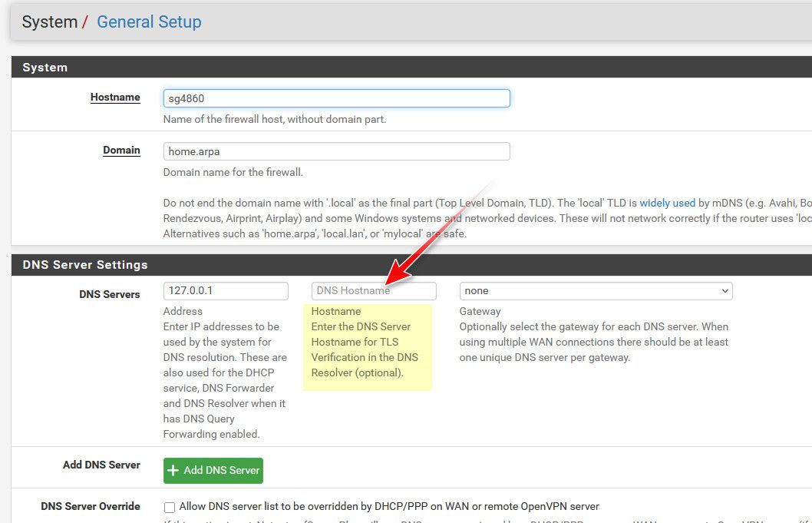812x523 pixels.
Task: Click the Domain field with home.arpa
Action: pyautogui.click(x=336, y=151)
